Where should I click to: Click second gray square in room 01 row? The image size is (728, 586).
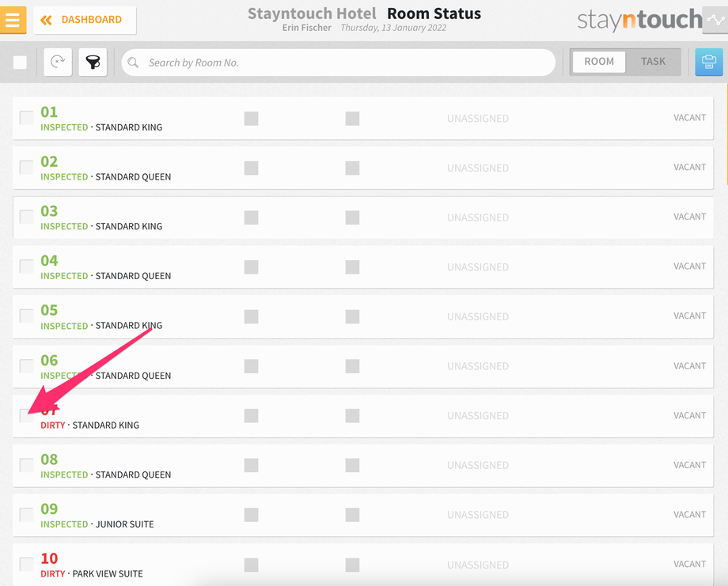pos(352,119)
